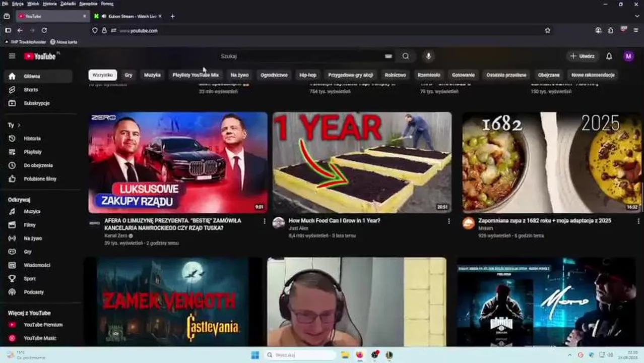The width and height of the screenshot is (644, 363).
Task: Open the Historia menu in menu bar
Action: click(50, 4)
